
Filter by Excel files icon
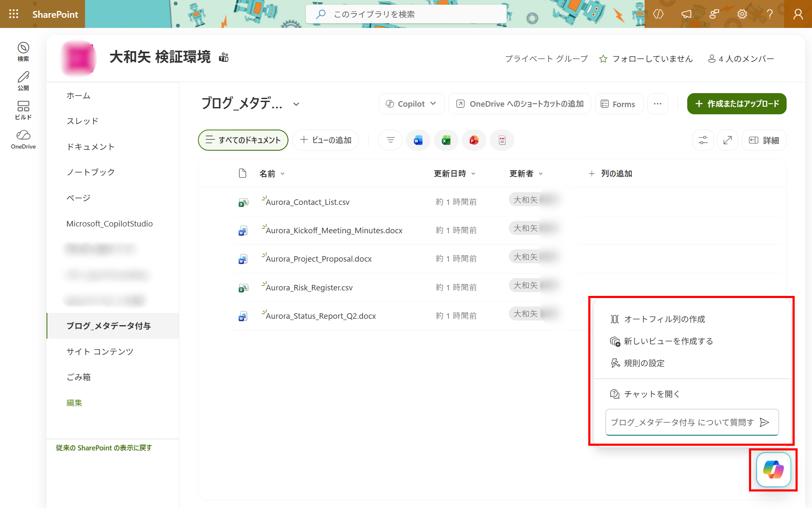pos(446,140)
